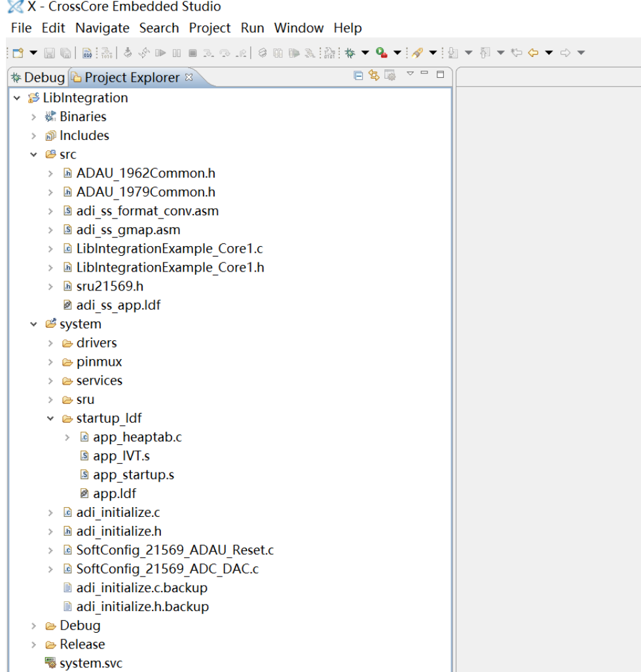The image size is (641, 672).
Task: Select adi_ss_format_conv.asm file
Action: coord(147,211)
